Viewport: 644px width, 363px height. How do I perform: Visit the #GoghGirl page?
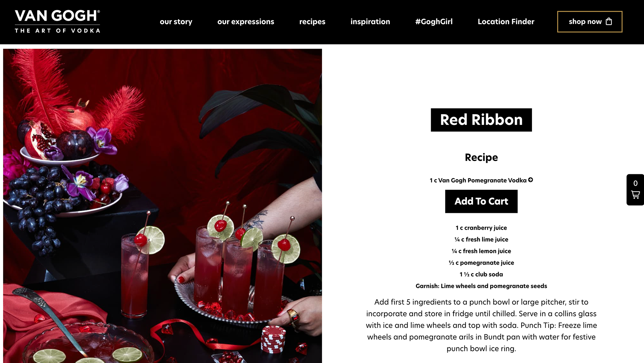[434, 22]
